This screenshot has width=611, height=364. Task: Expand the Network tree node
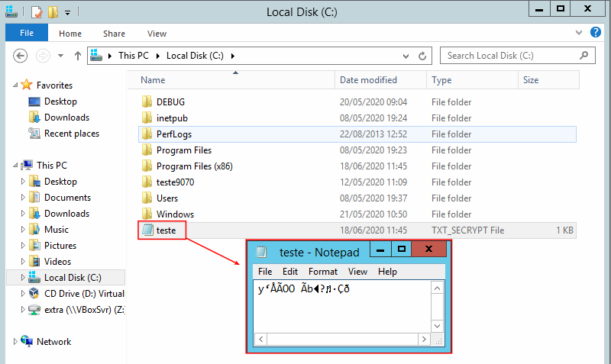[16, 342]
